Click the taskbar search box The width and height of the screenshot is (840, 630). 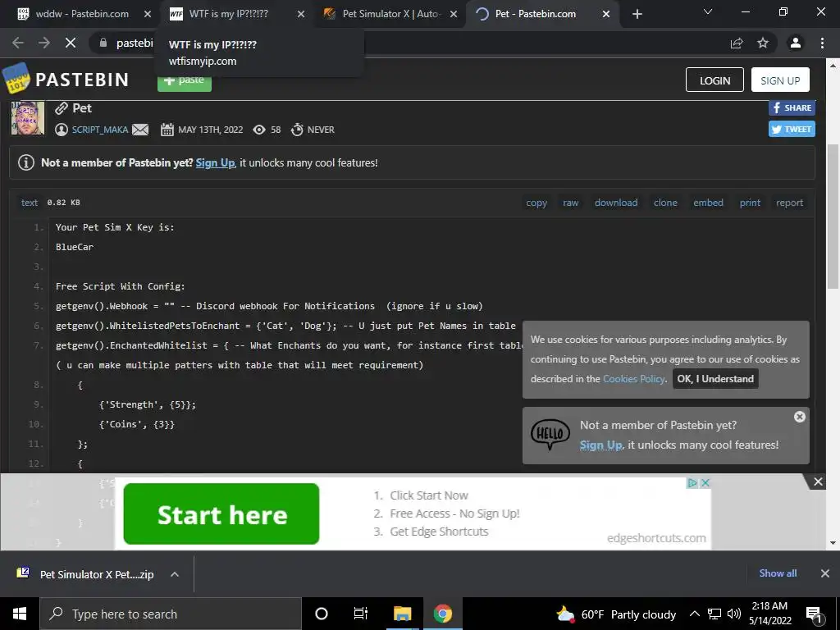(x=171, y=614)
